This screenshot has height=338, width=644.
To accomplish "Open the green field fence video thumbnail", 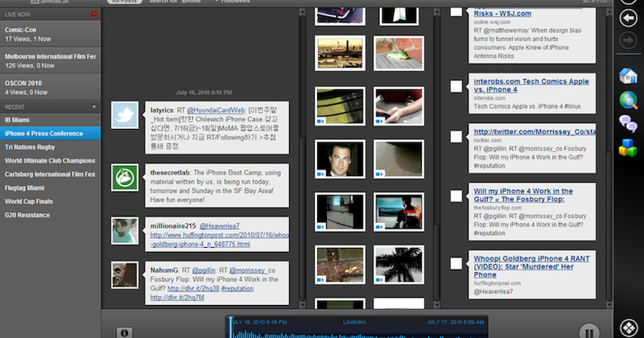I will click(x=340, y=106).
